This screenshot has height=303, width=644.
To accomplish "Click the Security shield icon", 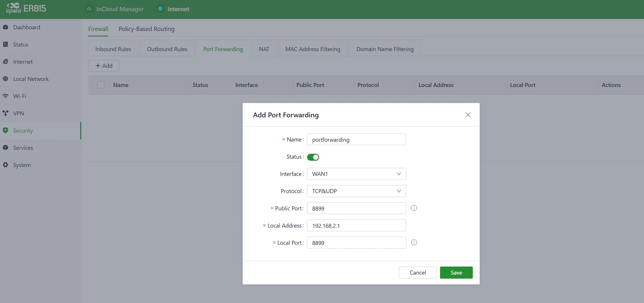I will point(5,131).
